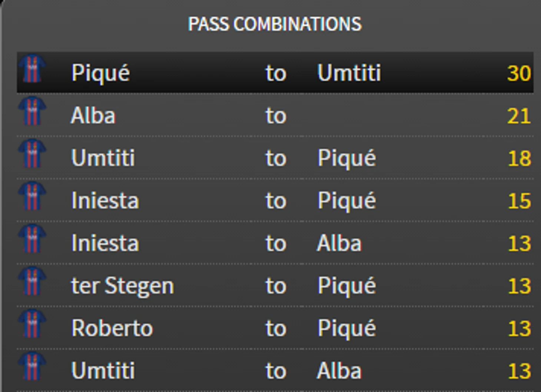The height and width of the screenshot is (392, 541).
Task: Click the shirt icon beside ter Stegen
Action: [32, 282]
